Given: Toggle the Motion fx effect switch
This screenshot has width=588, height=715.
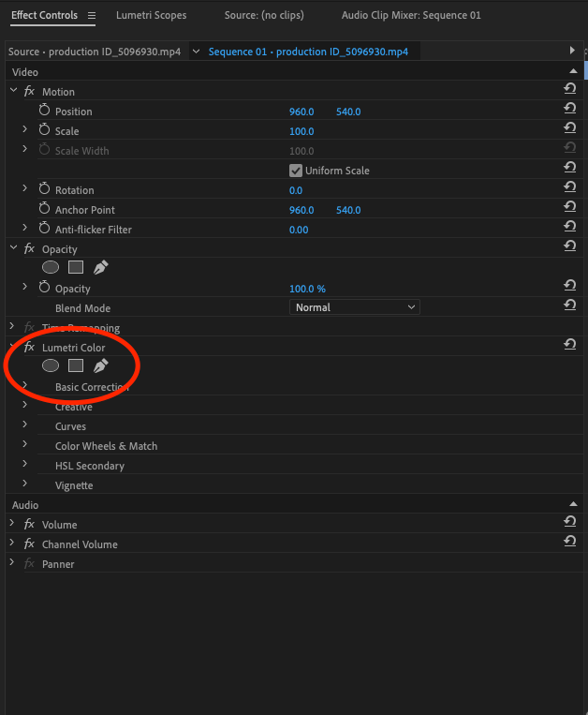Looking at the screenshot, I should coord(29,92).
